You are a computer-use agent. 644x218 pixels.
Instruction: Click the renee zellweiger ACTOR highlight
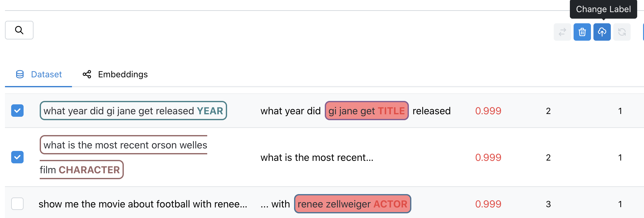tap(352, 204)
